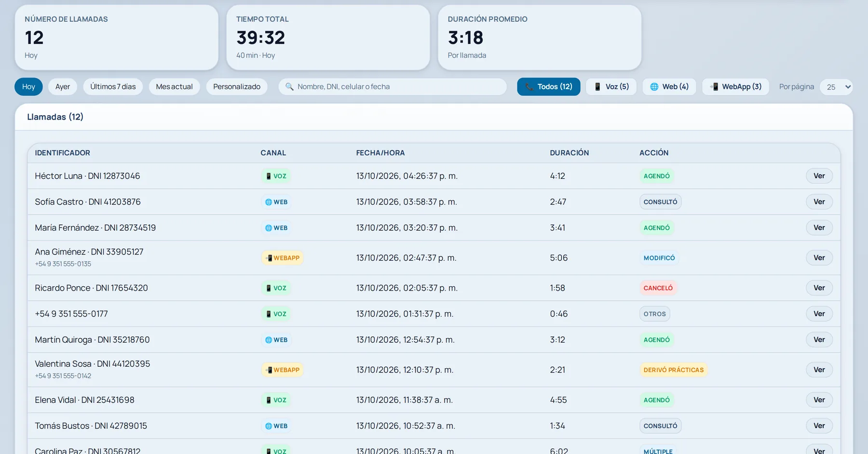Open the Personalizado date range option
Image resolution: width=868 pixels, height=454 pixels.
237,87
